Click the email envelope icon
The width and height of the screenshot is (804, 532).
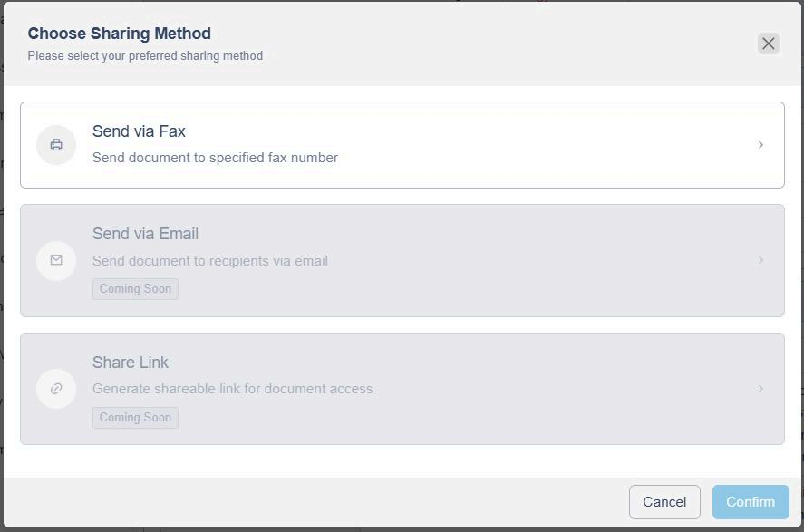(x=56, y=260)
